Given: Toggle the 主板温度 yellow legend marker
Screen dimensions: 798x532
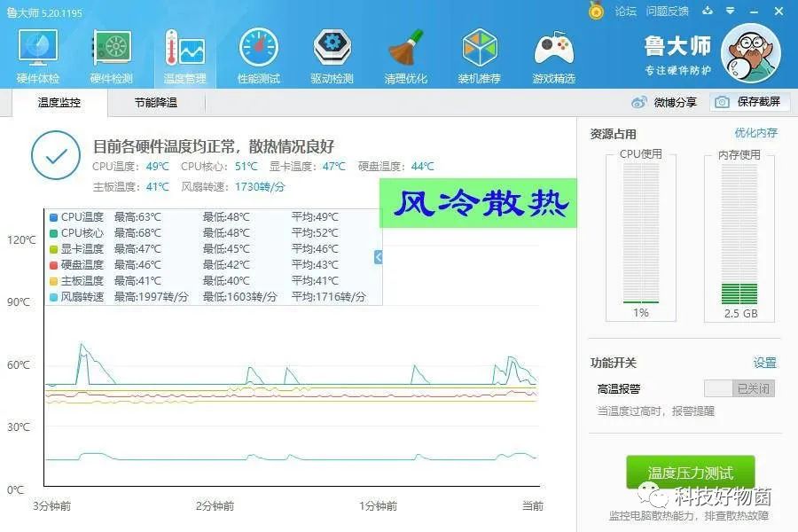Looking at the screenshot, I should coord(53,281).
